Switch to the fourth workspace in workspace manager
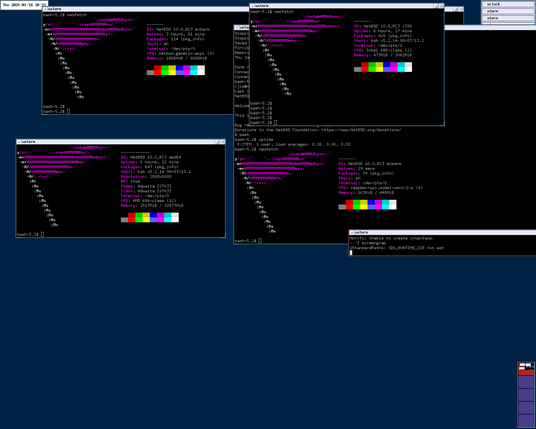536x429 pixels. [526, 408]
